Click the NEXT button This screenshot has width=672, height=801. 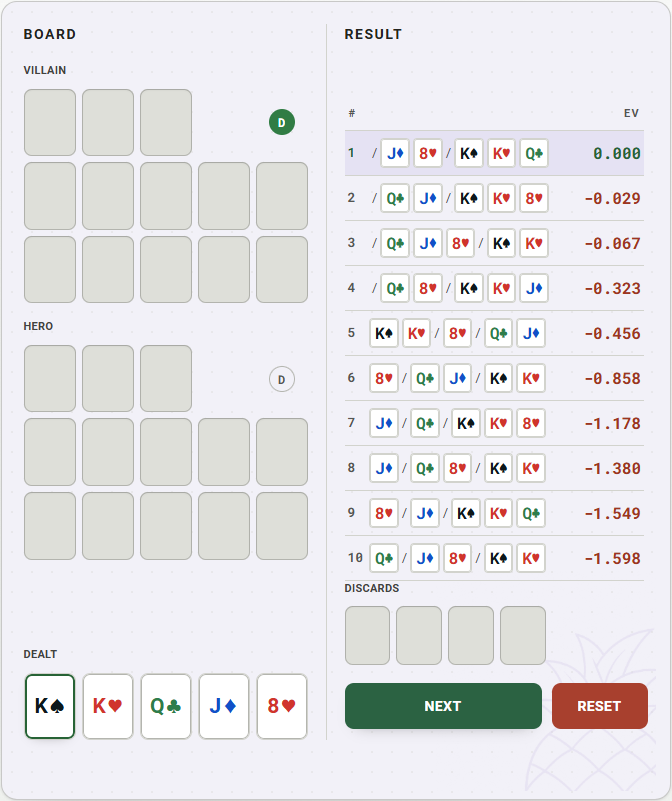tap(443, 706)
